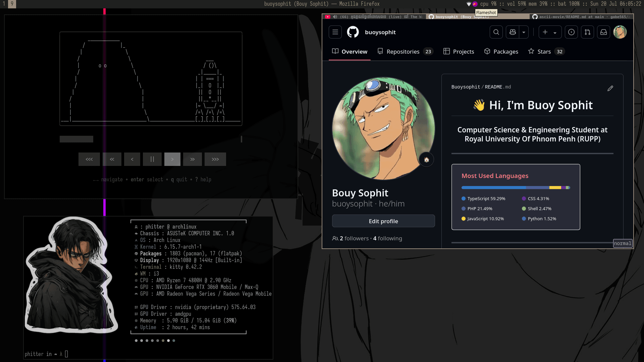Screen dimensions: 644x362
Task: Expand the create new plus dropdown
Action: 550,32
